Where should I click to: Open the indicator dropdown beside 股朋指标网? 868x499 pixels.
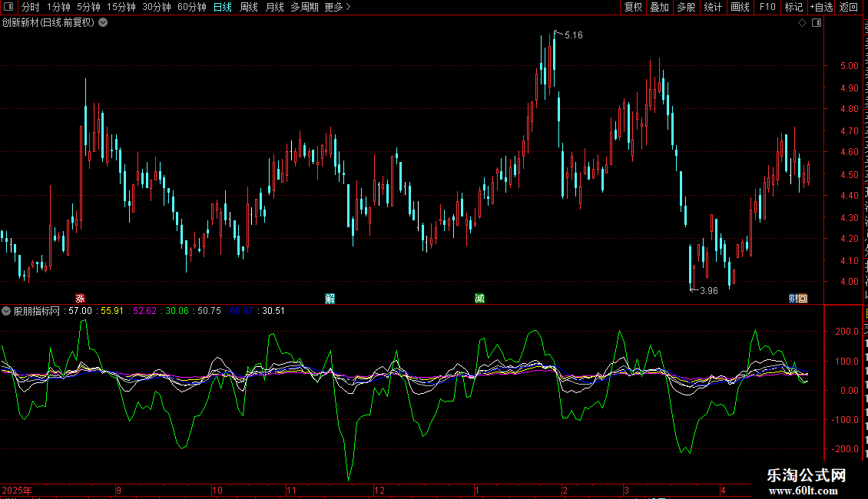click(6, 311)
